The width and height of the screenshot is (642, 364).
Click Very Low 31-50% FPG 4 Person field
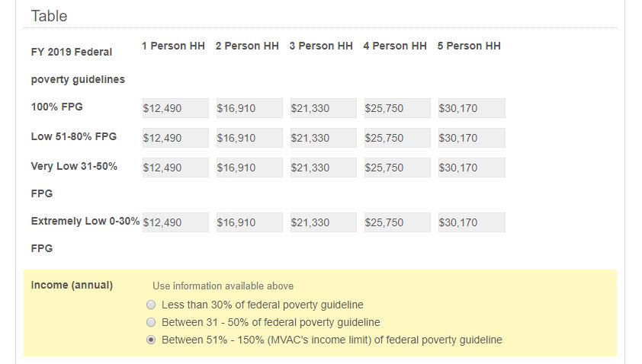[397, 168]
